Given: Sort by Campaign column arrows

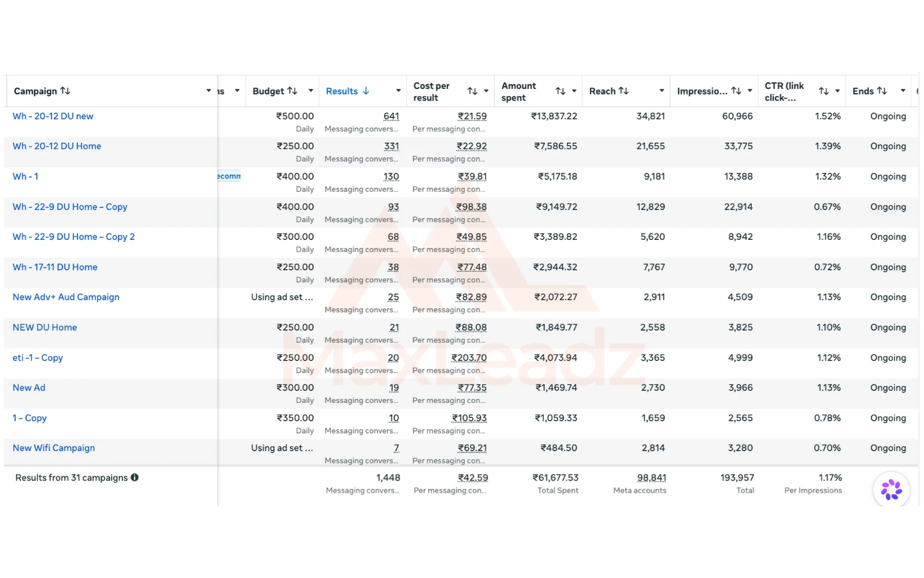Looking at the screenshot, I should [x=65, y=91].
